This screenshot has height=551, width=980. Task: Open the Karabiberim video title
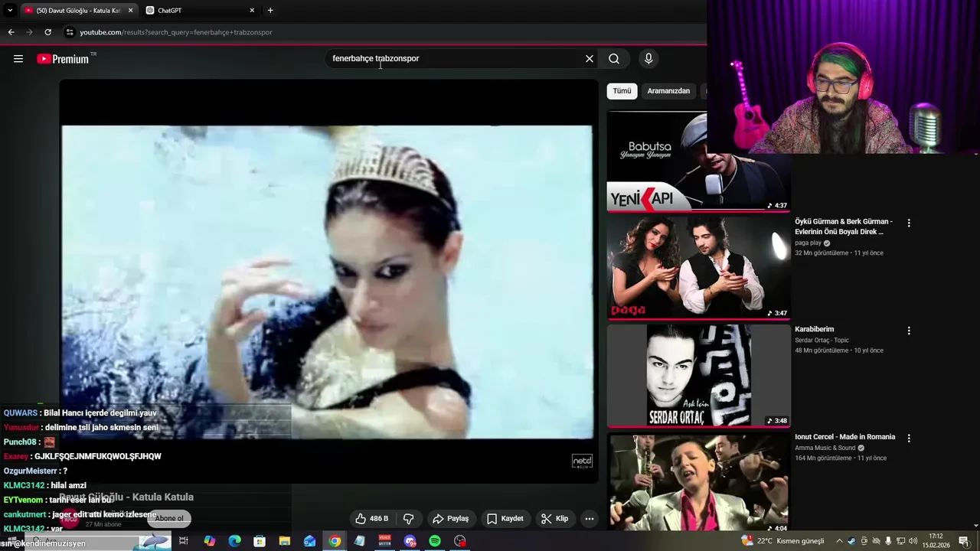pyautogui.click(x=815, y=330)
